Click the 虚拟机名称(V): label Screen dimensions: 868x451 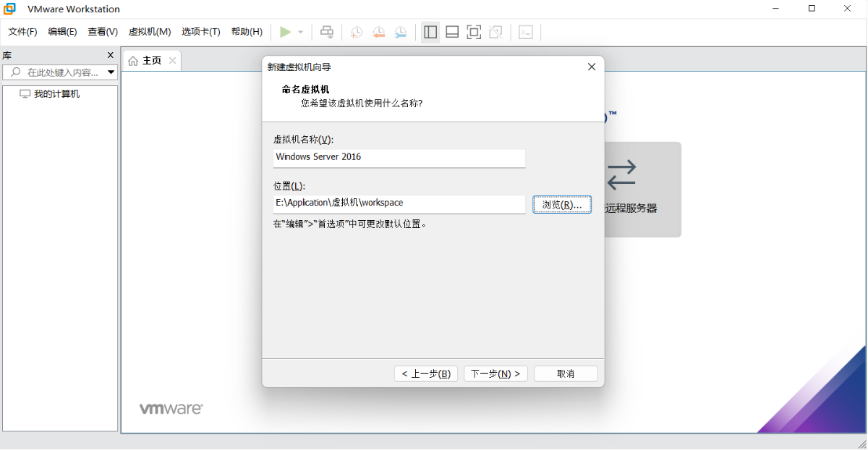click(303, 140)
